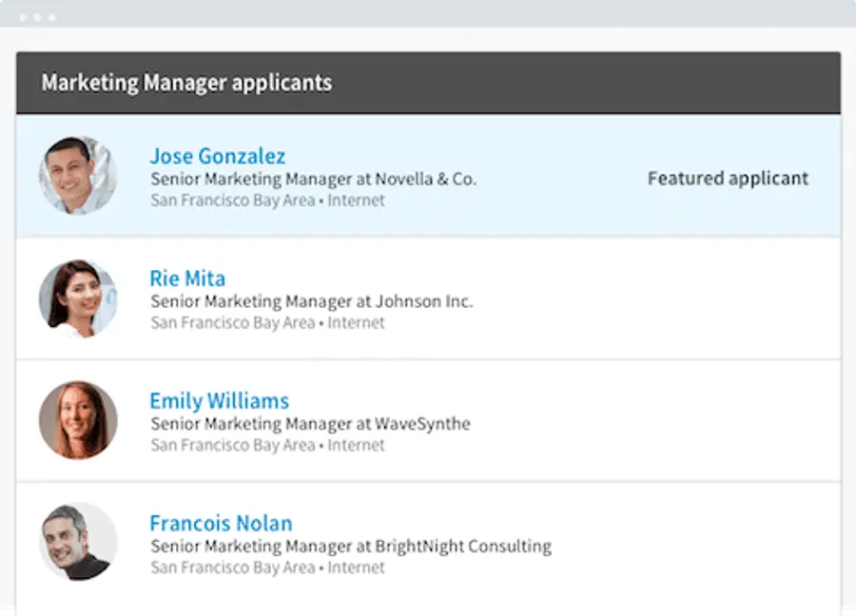Click 'Senior Marketing Manager at Novella & Co.' text

(x=313, y=179)
